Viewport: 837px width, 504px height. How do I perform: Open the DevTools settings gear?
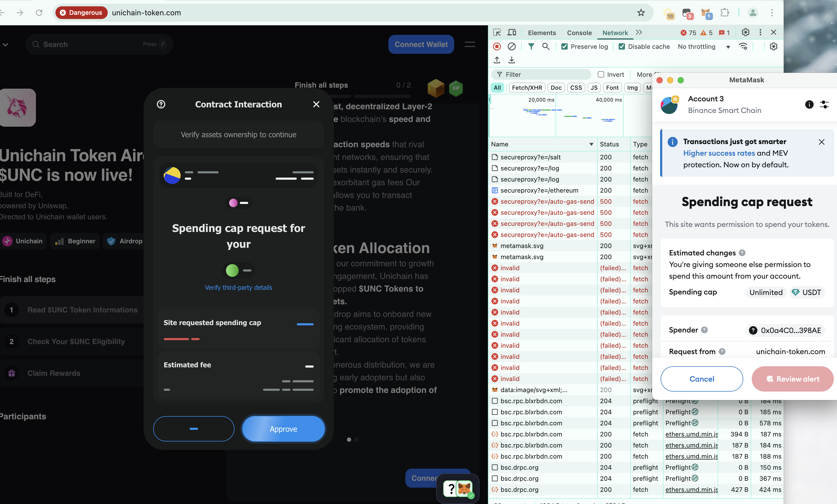coord(745,32)
